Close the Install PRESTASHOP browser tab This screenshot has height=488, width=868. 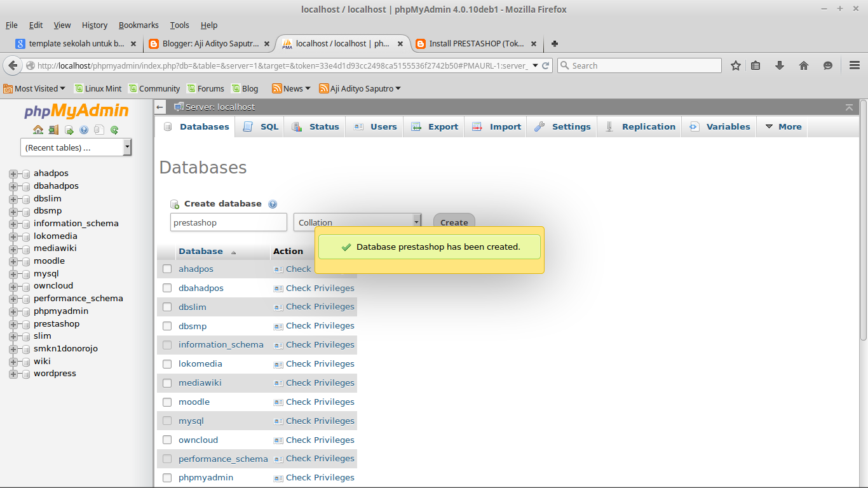(x=533, y=44)
